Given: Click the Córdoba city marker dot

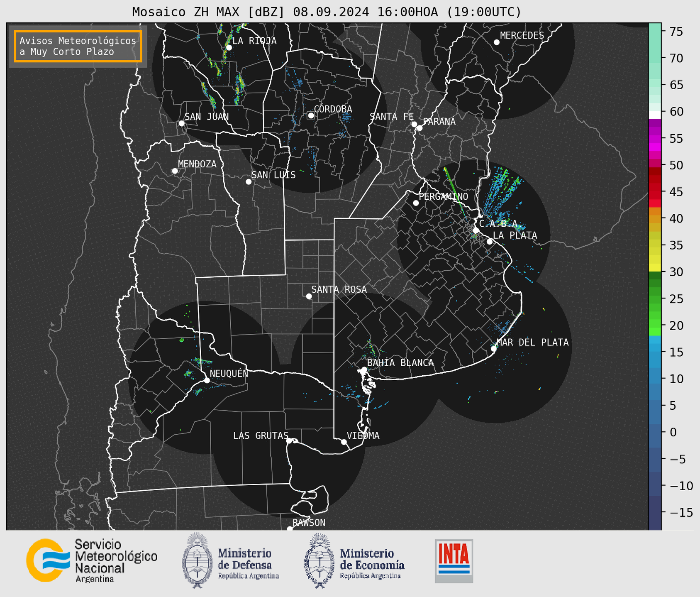Looking at the screenshot, I should (x=311, y=115).
